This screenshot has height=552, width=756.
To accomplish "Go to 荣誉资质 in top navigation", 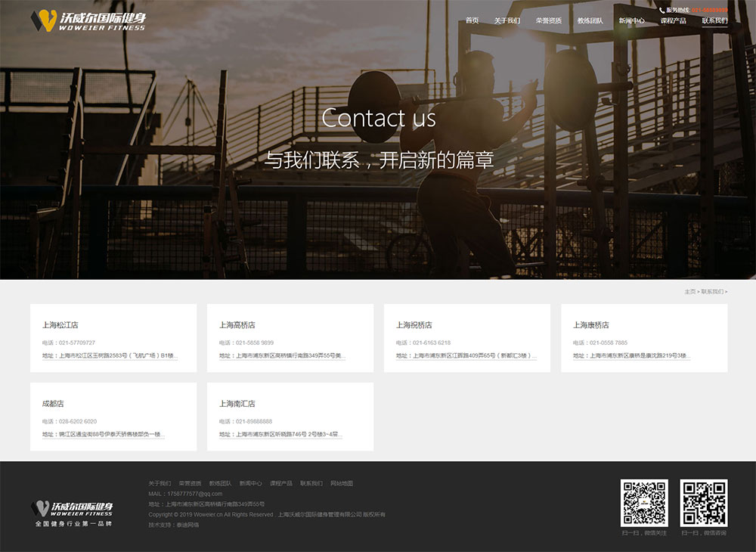I will click(x=548, y=20).
